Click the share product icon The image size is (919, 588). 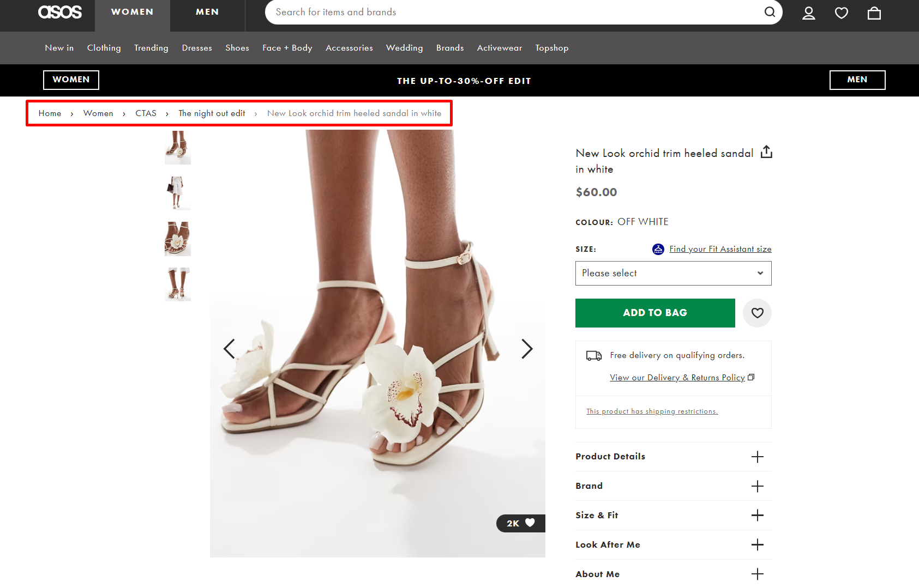766,152
